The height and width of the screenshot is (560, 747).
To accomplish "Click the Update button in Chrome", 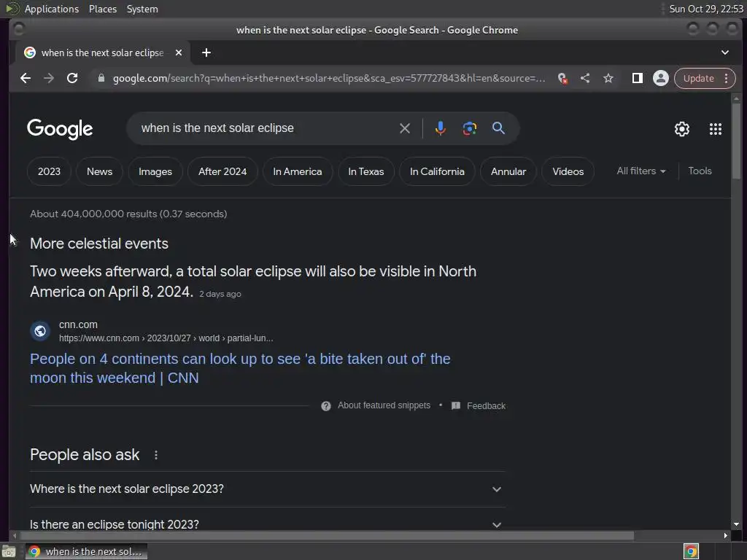I will [x=698, y=78].
